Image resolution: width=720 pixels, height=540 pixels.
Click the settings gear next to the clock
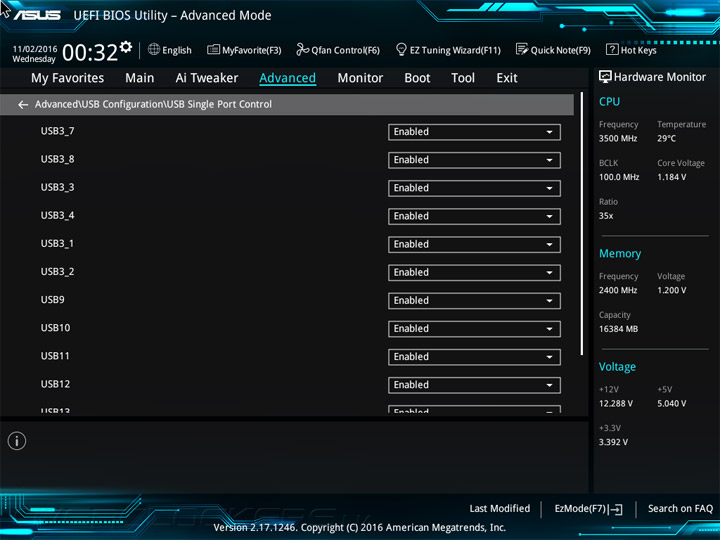pyautogui.click(x=126, y=47)
